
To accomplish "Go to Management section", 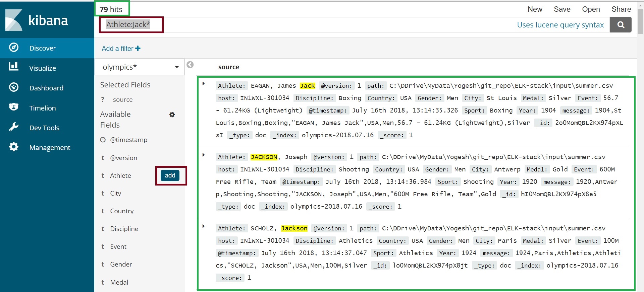I will coord(50,148).
